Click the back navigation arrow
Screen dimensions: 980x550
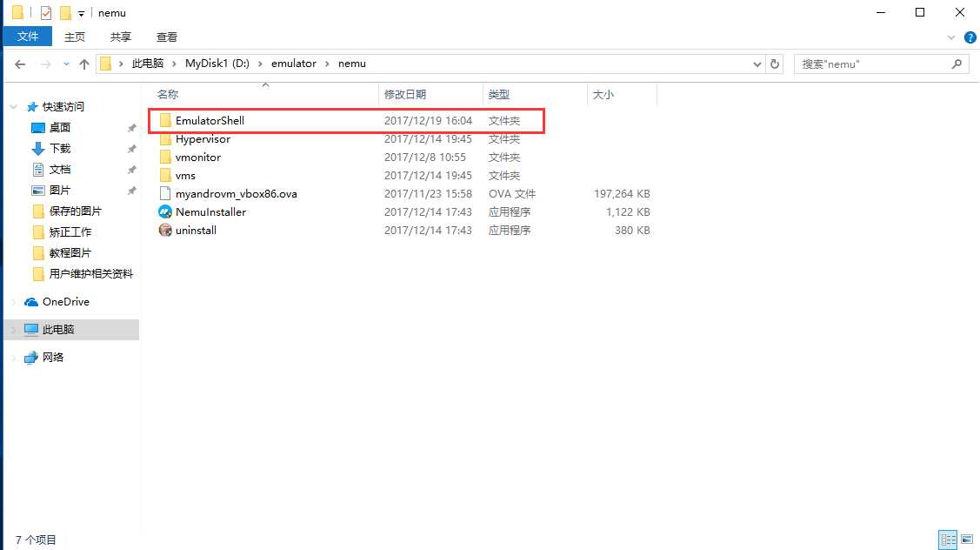pyautogui.click(x=19, y=64)
